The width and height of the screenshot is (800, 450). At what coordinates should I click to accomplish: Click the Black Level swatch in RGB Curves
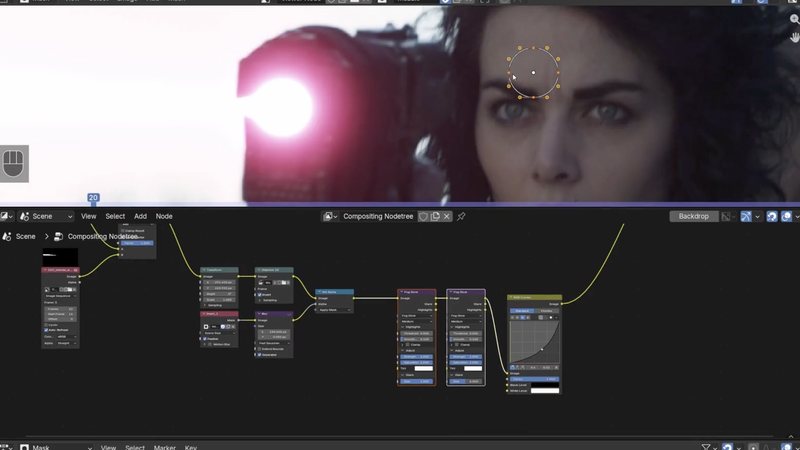coord(545,385)
